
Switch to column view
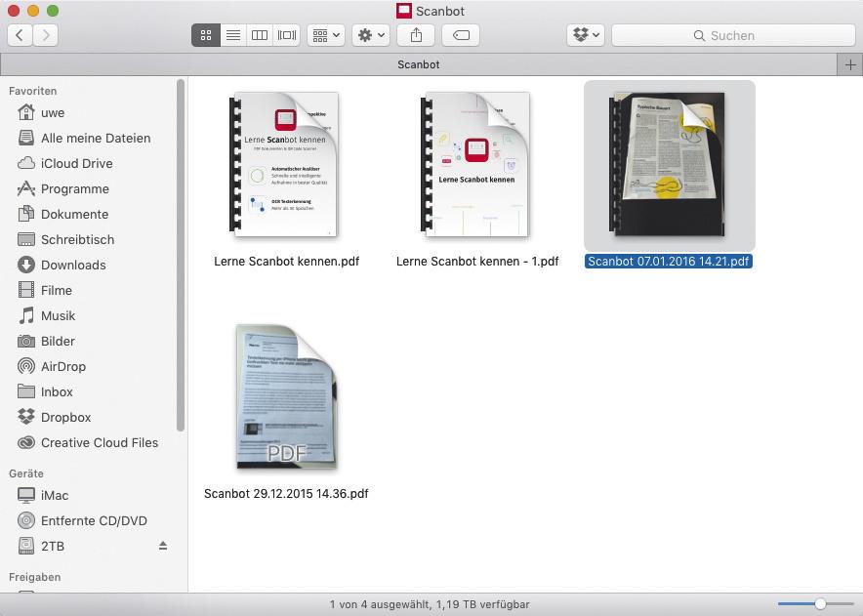(x=260, y=35)
